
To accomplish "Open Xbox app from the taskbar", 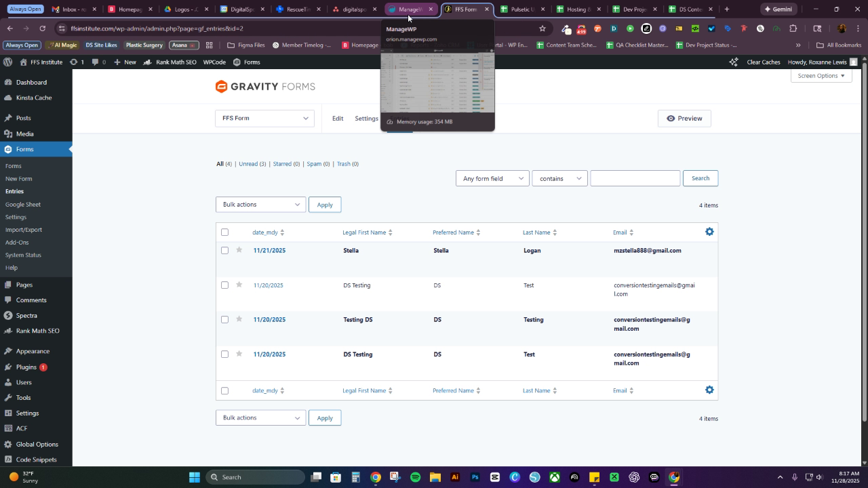I will pyautogui.click(x=554, y=477).
